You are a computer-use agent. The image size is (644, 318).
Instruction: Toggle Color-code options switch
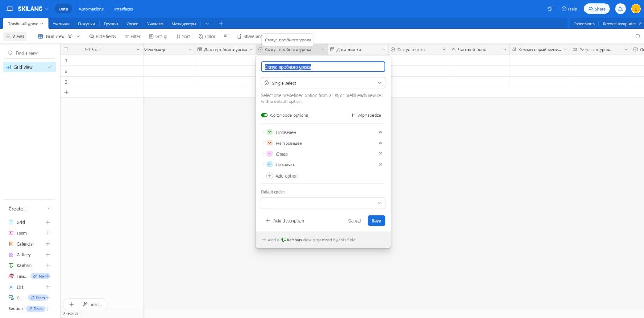click(265, 115)
